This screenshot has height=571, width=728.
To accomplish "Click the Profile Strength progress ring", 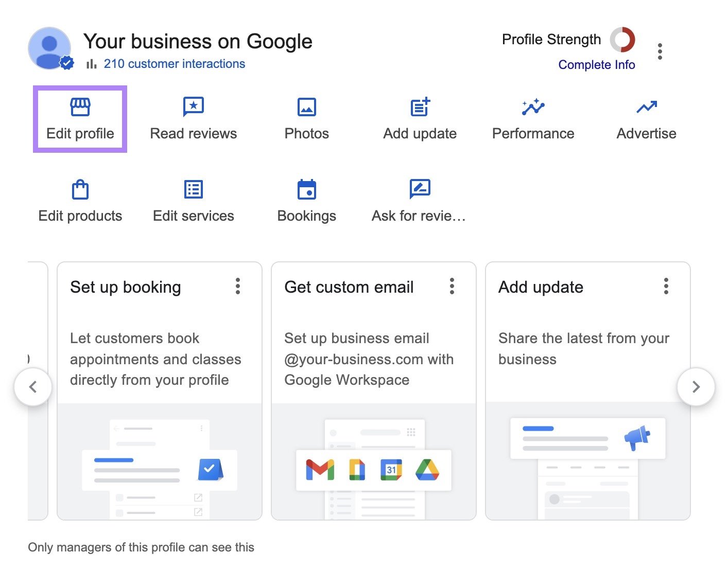I will (622, 40).
